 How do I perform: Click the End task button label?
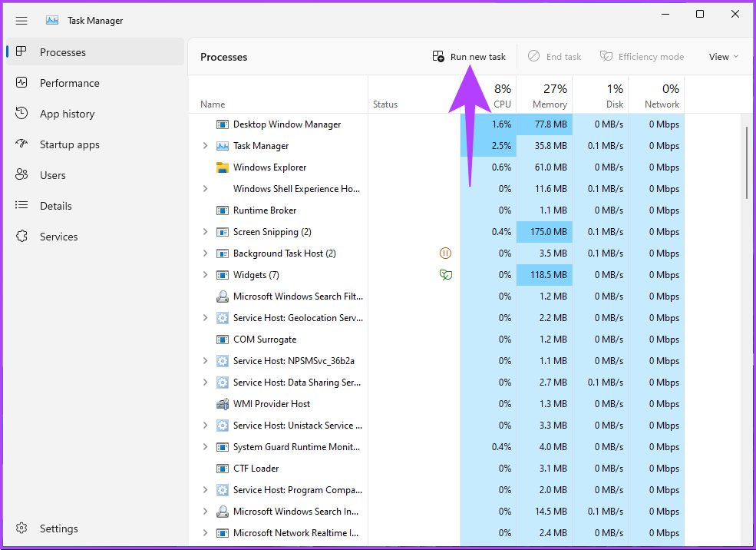(x=563, y=57)
